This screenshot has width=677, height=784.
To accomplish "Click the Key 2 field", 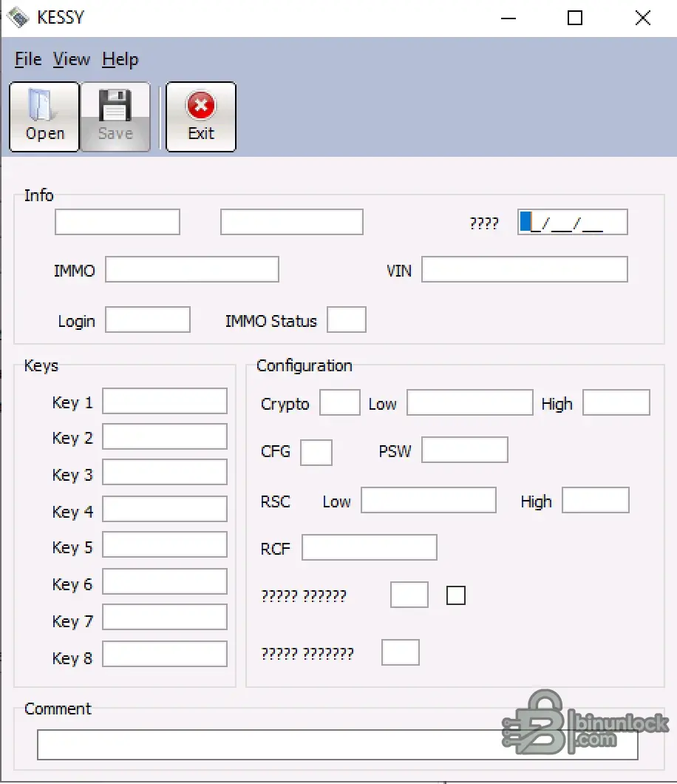I will coord(165,436).
